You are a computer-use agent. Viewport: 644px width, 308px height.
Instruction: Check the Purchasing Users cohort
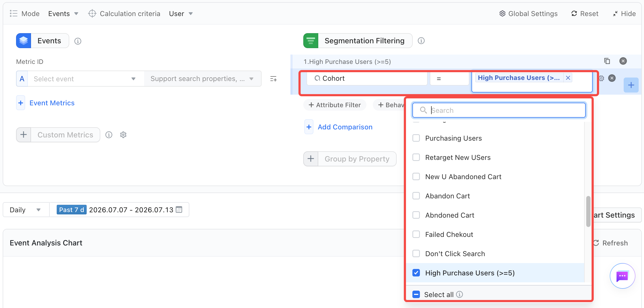(416, 138)
